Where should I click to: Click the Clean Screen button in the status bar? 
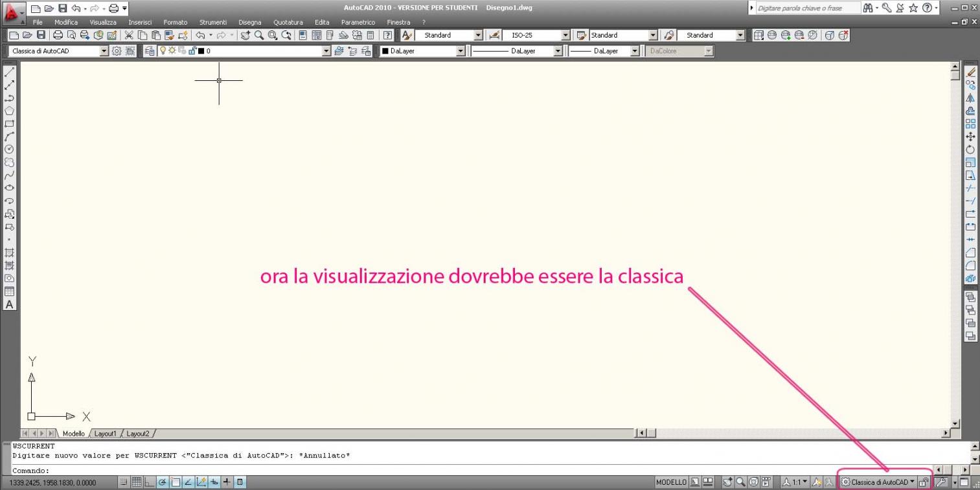click(x=964, y=482)
